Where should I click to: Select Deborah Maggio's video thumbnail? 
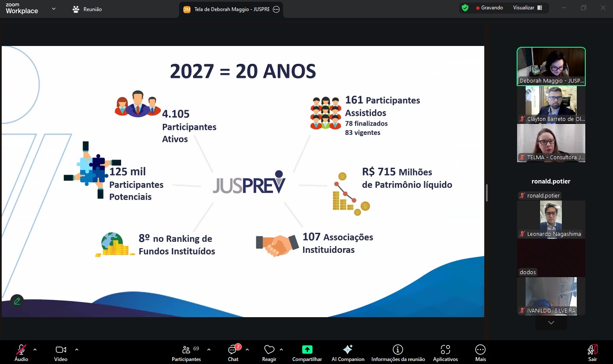(551, 66)
